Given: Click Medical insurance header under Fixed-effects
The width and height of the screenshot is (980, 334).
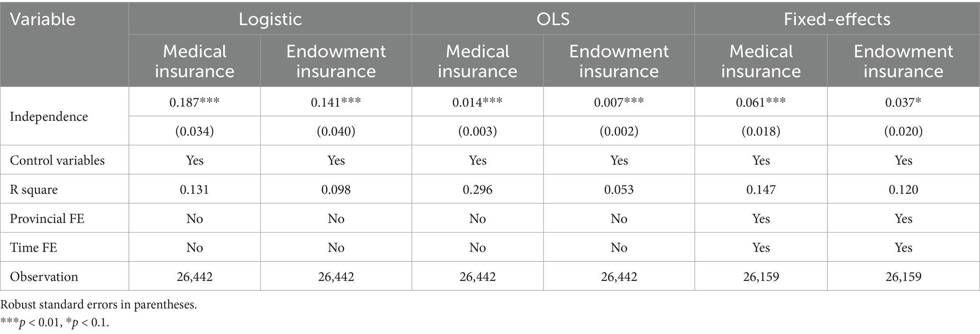Looking at the screenshot, I should (x=761, y=61).
